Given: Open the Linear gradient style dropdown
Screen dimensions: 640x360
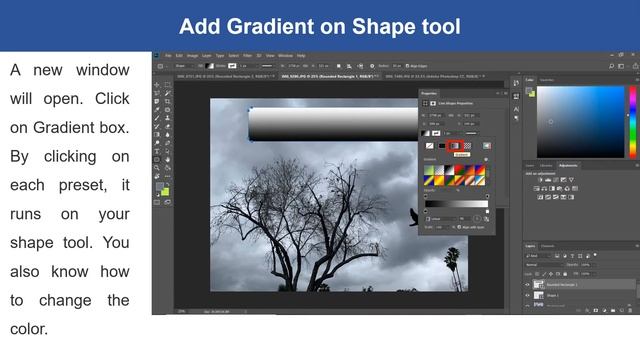Looking at the screenshot, I should (x=444, y=219).
